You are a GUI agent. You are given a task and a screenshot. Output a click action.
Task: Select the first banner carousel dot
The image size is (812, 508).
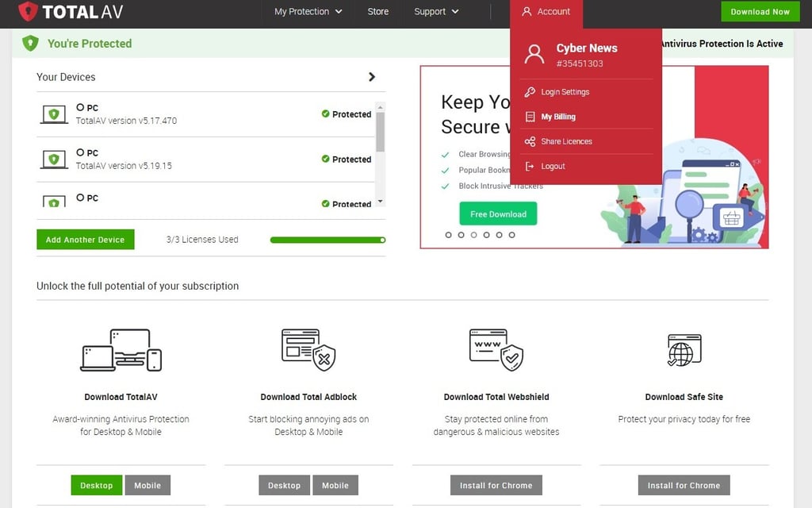(x=449, y=235)
